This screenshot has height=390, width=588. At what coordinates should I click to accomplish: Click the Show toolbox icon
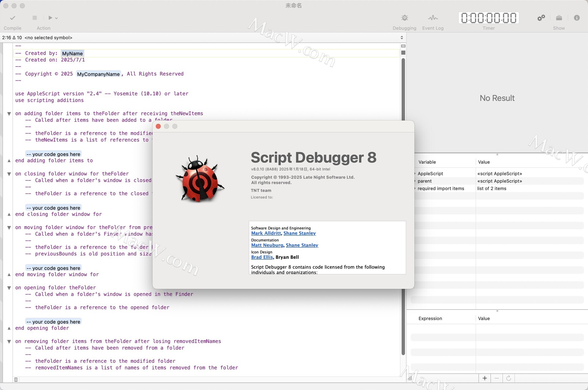tap(559, 18)
